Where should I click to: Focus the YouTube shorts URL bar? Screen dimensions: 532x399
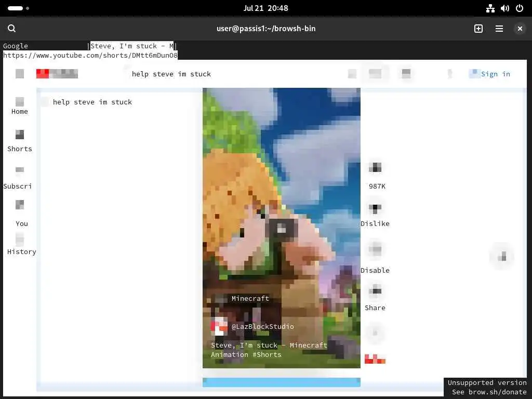90,55
